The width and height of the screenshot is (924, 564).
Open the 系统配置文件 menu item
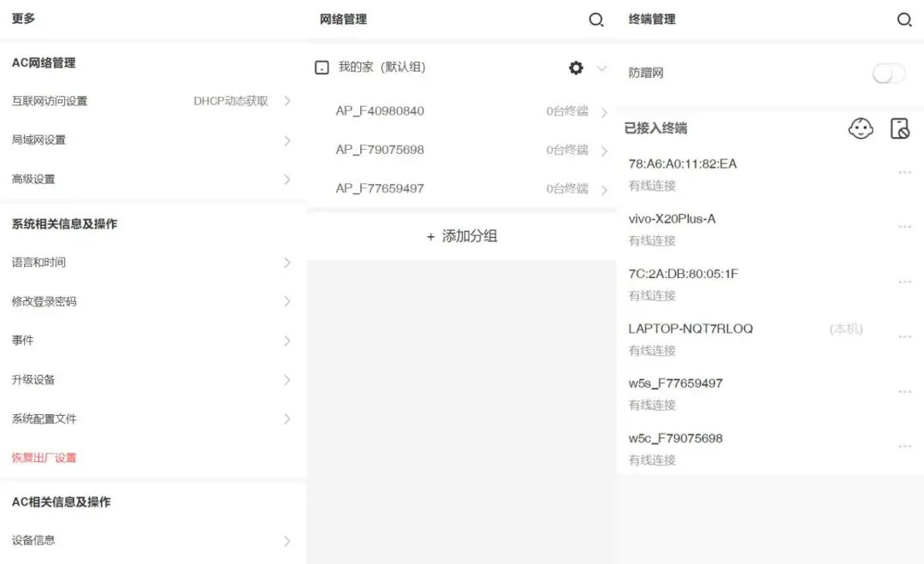(152, 419)
